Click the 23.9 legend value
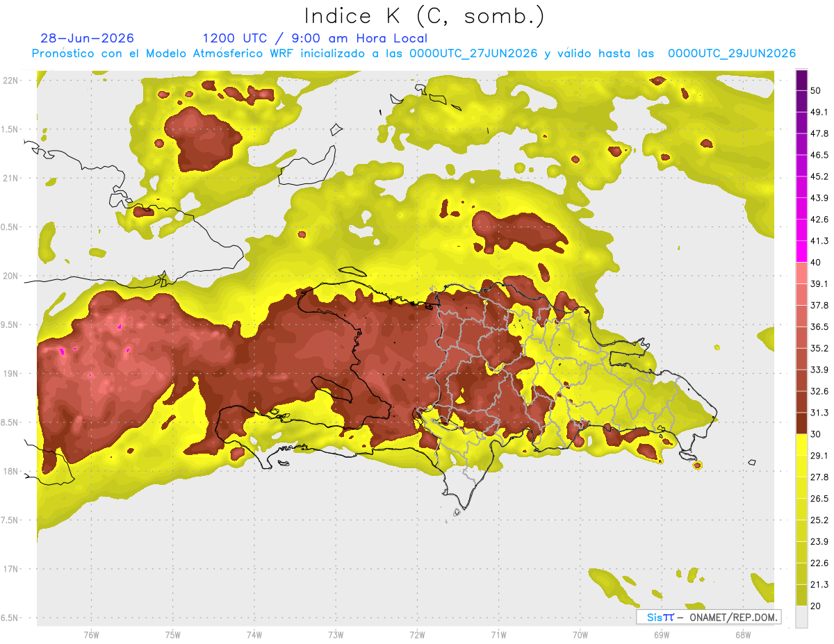Viewport: 834px width, 644px height. [819, 542]
